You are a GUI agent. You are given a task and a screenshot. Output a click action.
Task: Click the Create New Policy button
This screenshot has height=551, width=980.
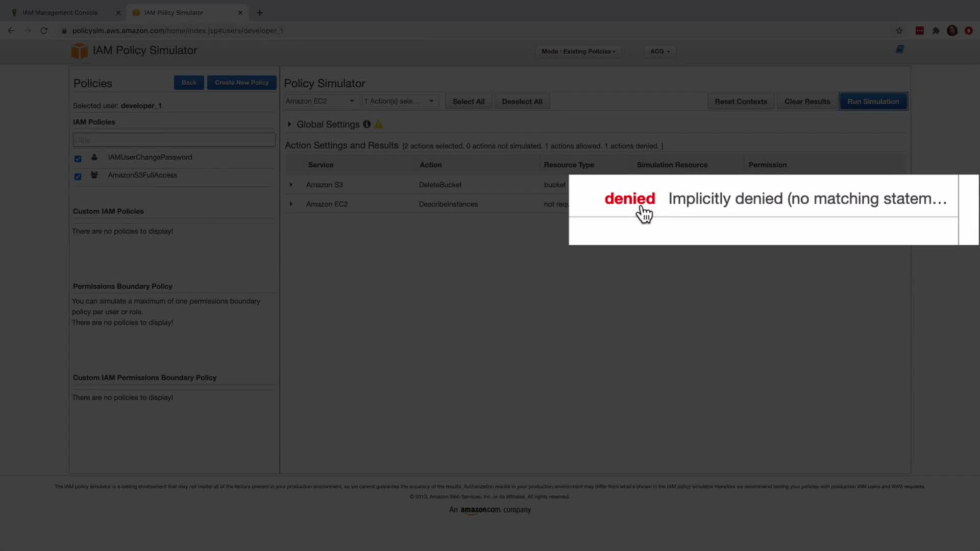pyautogui.click(x=241, y=83)
